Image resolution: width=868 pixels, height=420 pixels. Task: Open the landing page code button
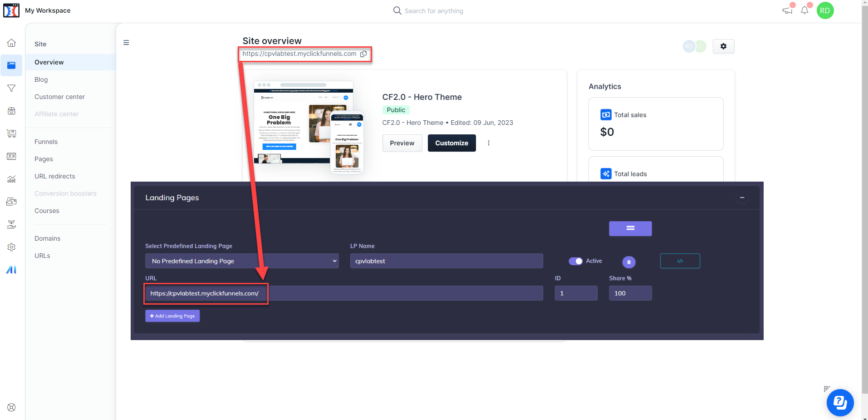(x=680, y=261)
